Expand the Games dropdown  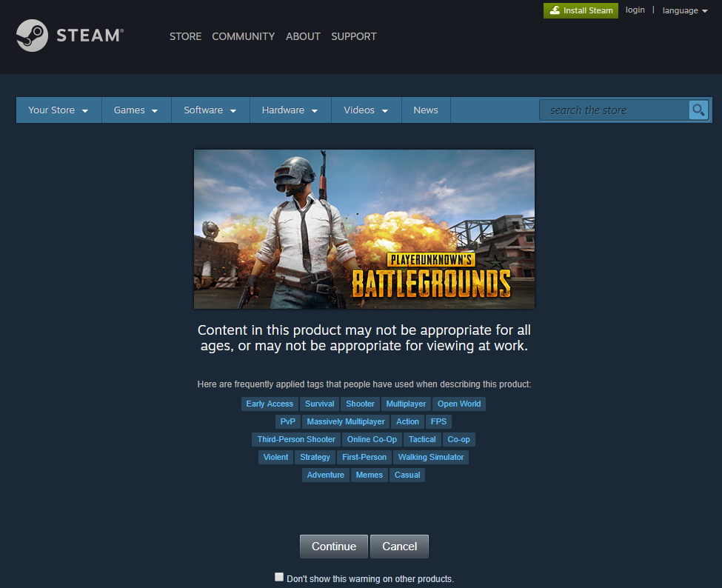(136, 110)
